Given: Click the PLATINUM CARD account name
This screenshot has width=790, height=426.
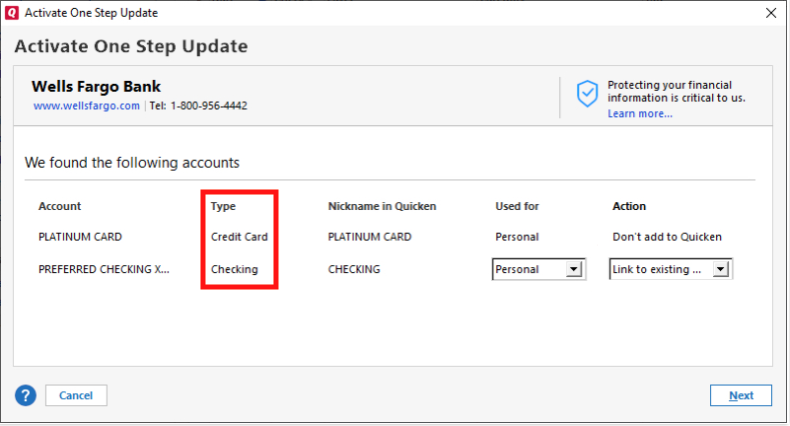Looking at the screenshot, I should tap(80, 237).
